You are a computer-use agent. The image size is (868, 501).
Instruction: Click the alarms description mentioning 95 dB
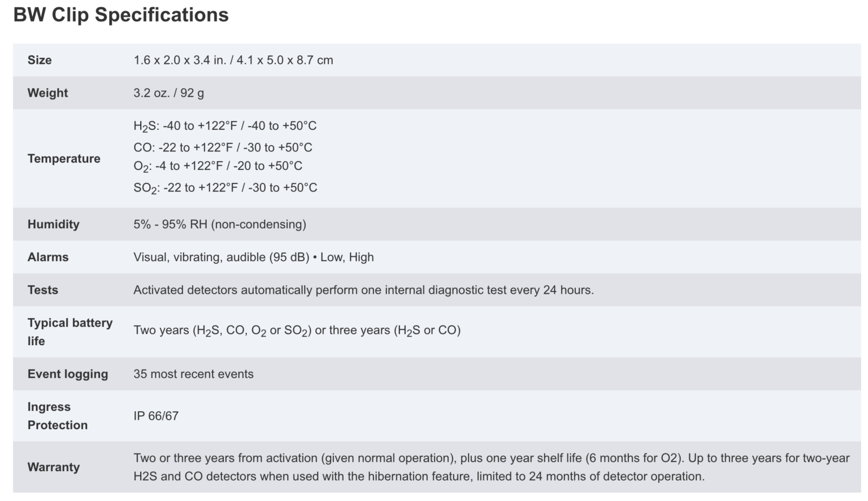coord(253,257)
